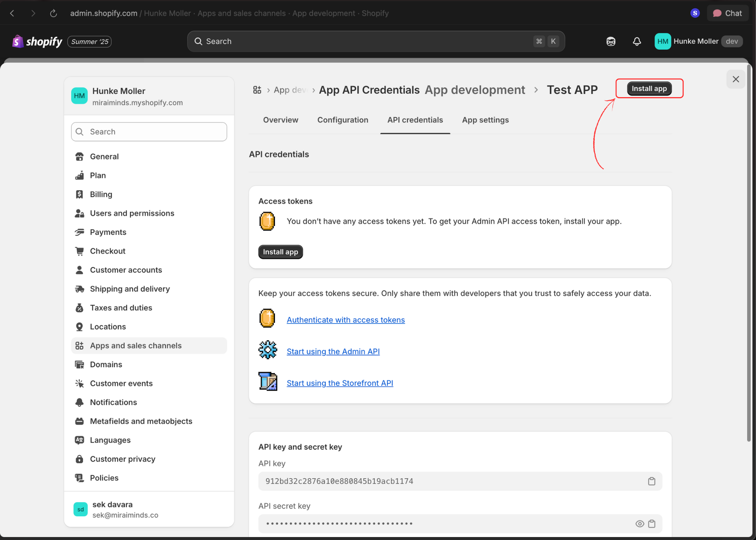
Task: Switch to the App settings tab
Action: [x=485, y=120]
